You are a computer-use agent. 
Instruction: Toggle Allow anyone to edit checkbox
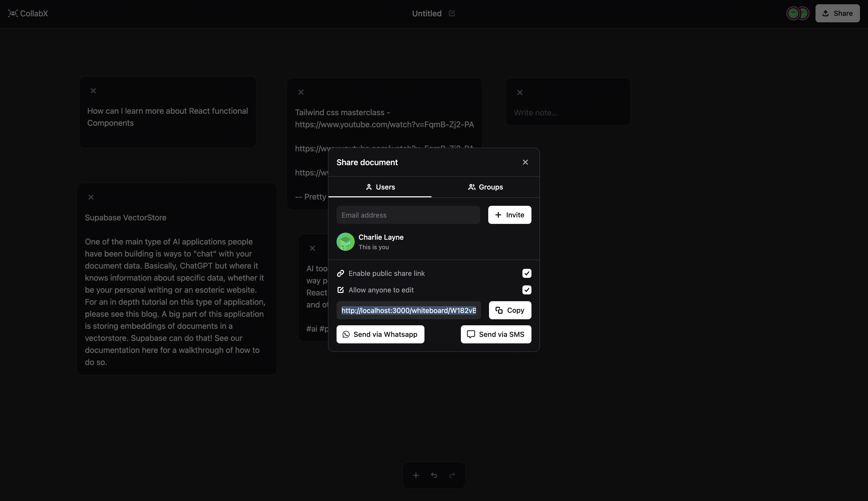tap(526, 290)
